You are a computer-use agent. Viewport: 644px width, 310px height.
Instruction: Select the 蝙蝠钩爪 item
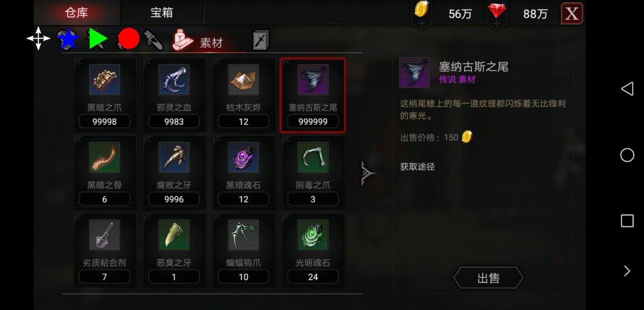pos(243,250)
